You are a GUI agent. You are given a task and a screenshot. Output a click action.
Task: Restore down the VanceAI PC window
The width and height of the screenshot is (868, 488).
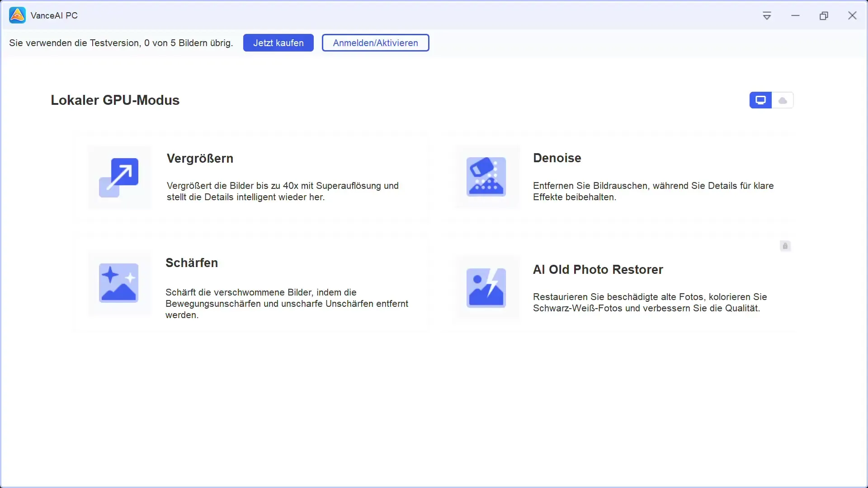pos(824,16)
